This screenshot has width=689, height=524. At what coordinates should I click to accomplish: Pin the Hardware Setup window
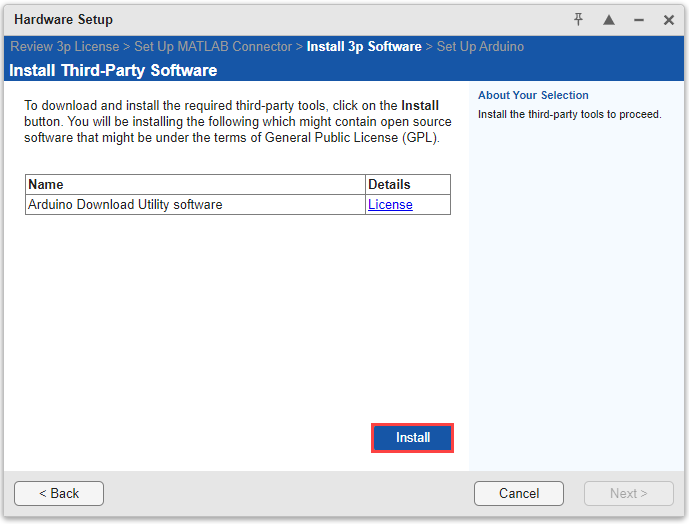[x=578, y=20]
